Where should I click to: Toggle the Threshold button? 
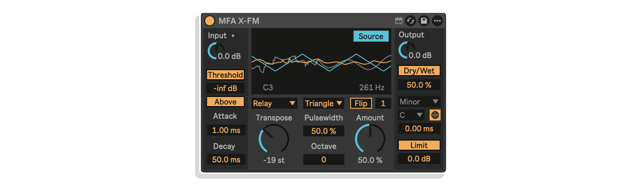point(225,75)
